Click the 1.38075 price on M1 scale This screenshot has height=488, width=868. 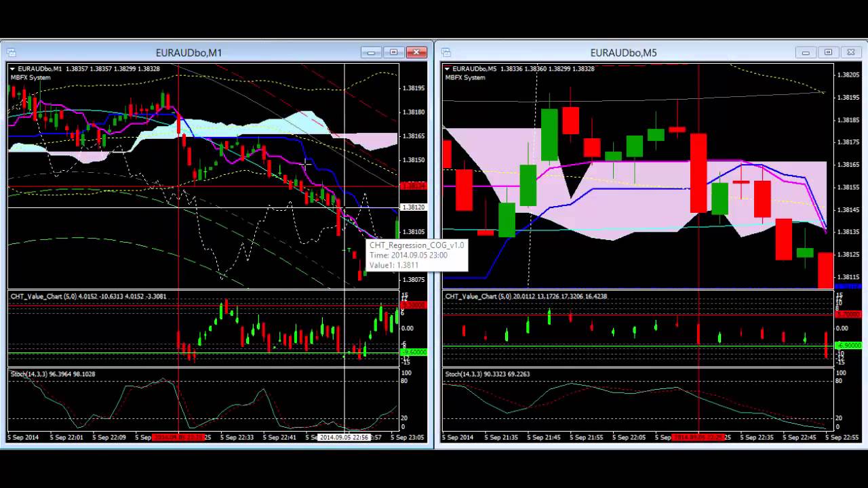[414, 279]
